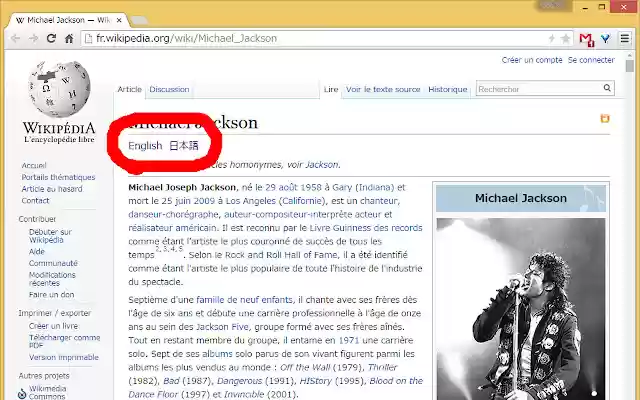Image resolution: width=640 pixels, height=400 pixels.
Task: Switch to the Article tab
Action: 129,89
